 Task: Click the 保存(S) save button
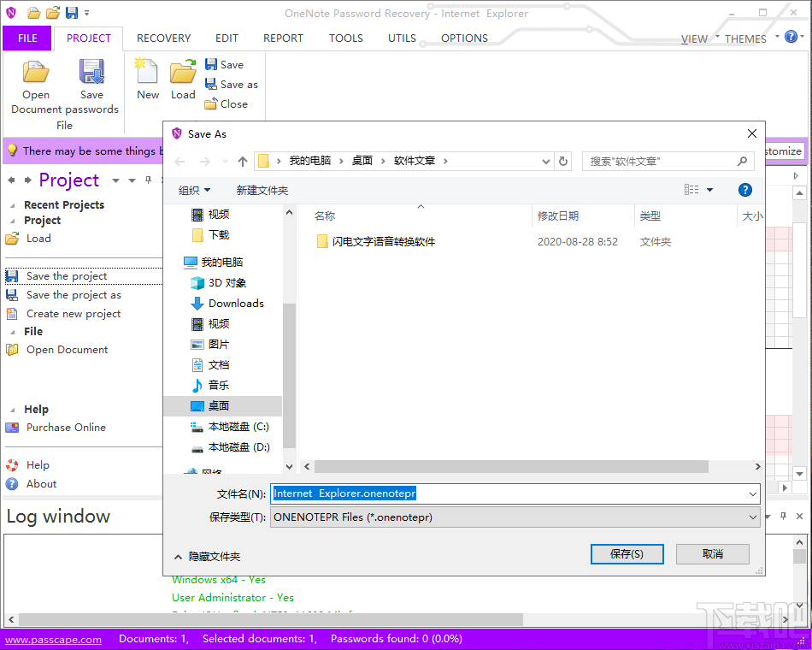click(x=627, y=553)
